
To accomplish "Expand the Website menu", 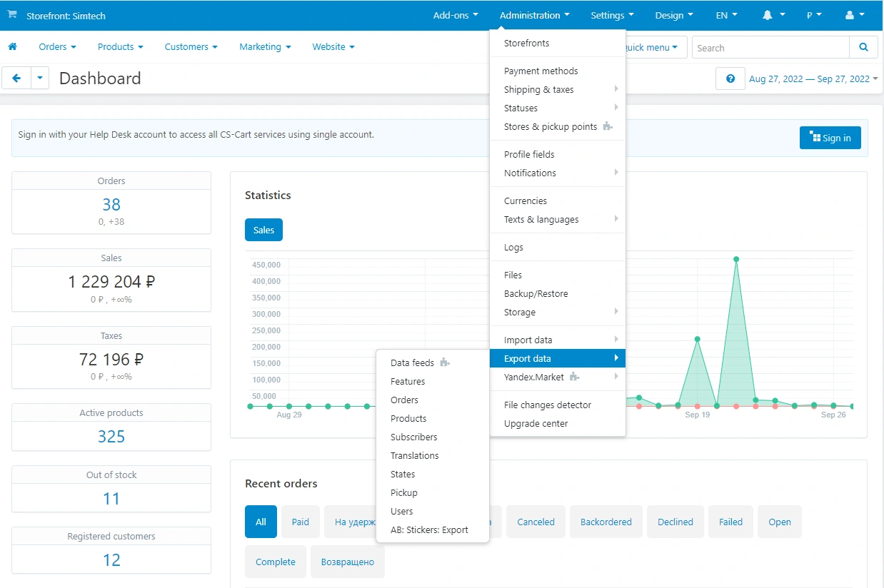I will tap(333, 47).
